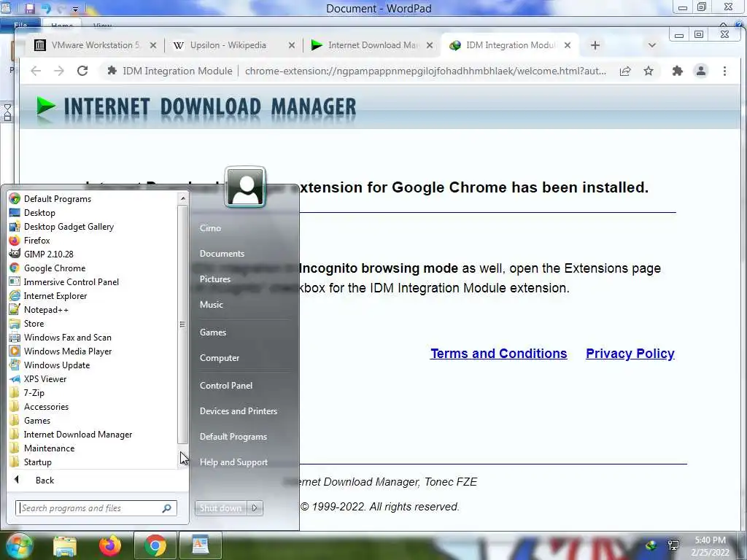Open the Privacy Policy link

click(x=630, y=354)
